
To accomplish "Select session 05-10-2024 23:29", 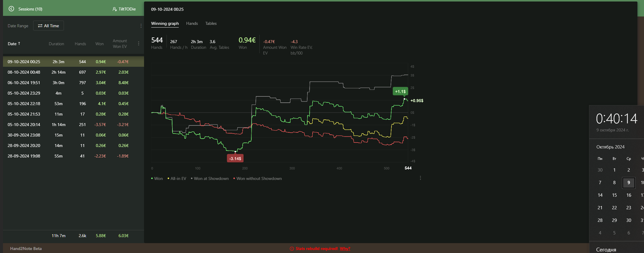I will pos(74,93).
